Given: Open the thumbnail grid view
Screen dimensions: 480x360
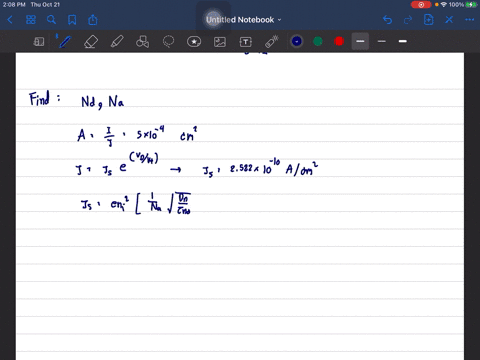Looking at the screenshot, I should click(31, 20).
